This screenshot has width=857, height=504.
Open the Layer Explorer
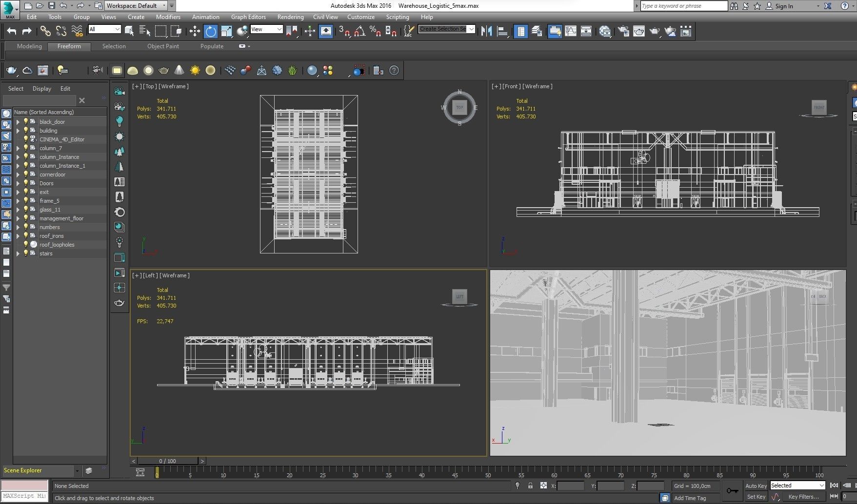tap(537, 31)
